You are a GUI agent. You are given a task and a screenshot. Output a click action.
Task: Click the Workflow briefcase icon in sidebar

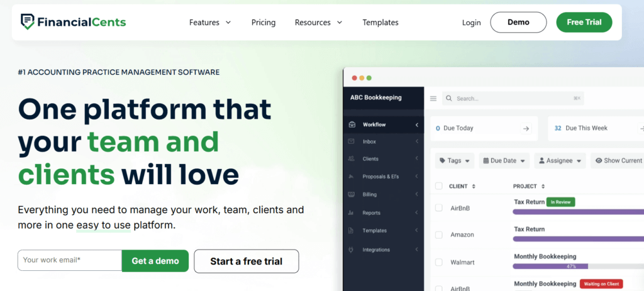click(x=352, y=124)
